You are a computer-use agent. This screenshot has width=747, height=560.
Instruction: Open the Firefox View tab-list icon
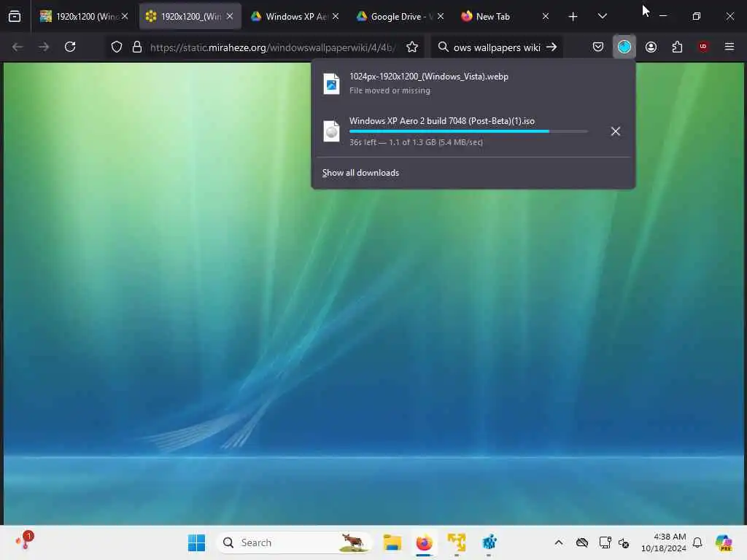click(15, 17)
